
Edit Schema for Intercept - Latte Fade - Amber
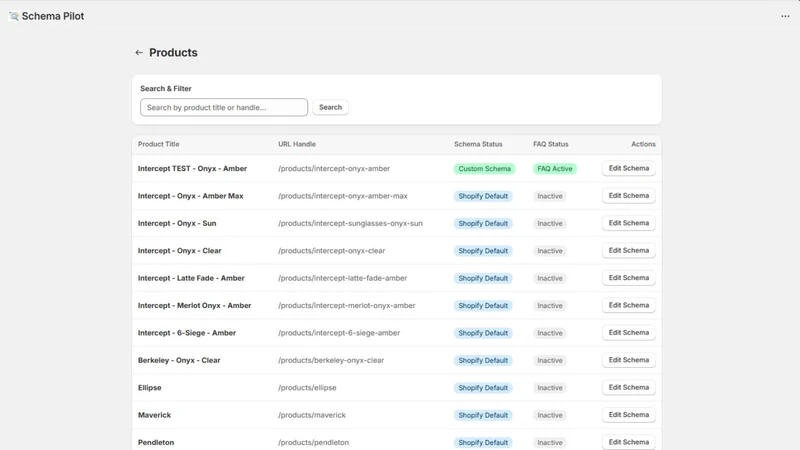(x=629, y=278)
